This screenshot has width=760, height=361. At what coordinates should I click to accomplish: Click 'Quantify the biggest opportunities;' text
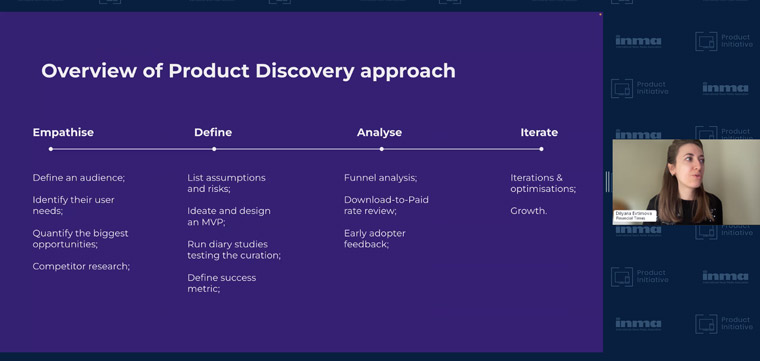[x=80, y=239]
